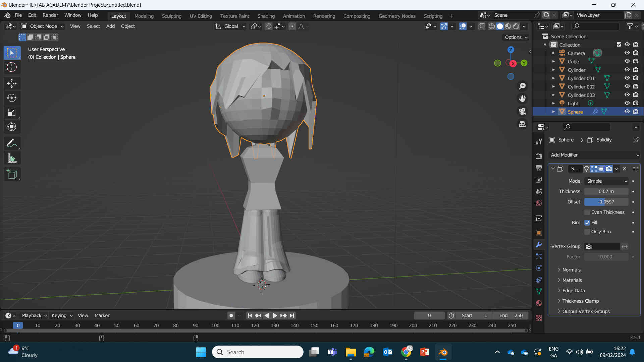
Task: Select the Add Cube tool
Action: tap(12, 174)
